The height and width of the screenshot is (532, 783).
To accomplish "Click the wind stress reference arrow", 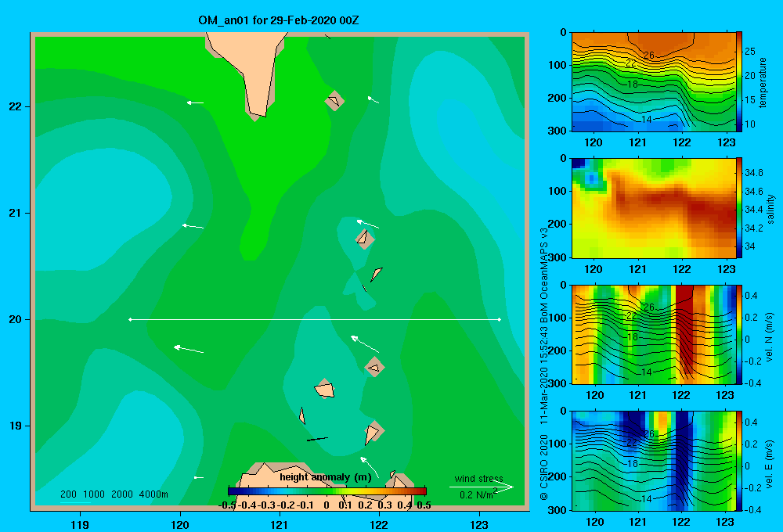I will pos(481,487).
